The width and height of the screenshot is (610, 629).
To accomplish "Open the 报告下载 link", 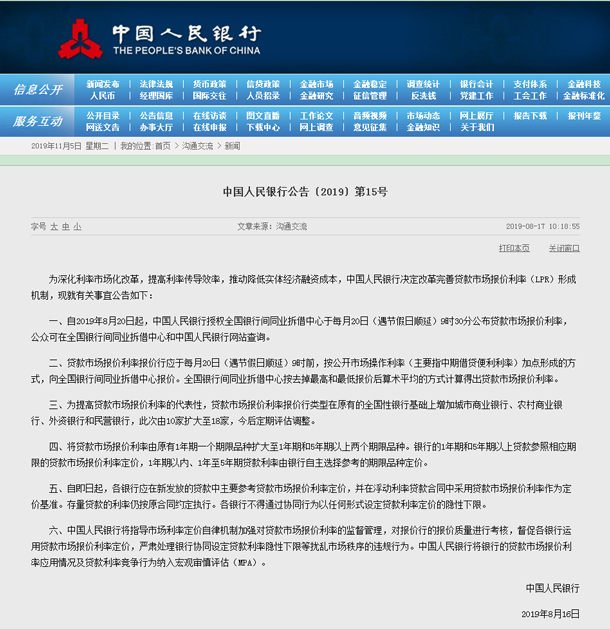I will point(530,116).
